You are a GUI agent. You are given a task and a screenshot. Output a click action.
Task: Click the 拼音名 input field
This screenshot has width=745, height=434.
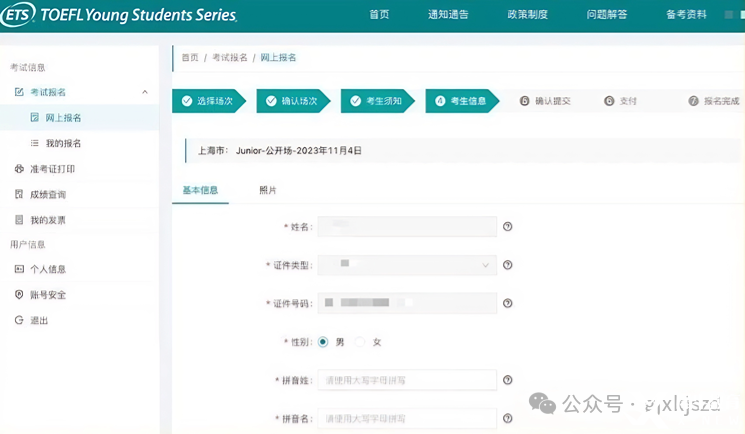pos(407,418)
